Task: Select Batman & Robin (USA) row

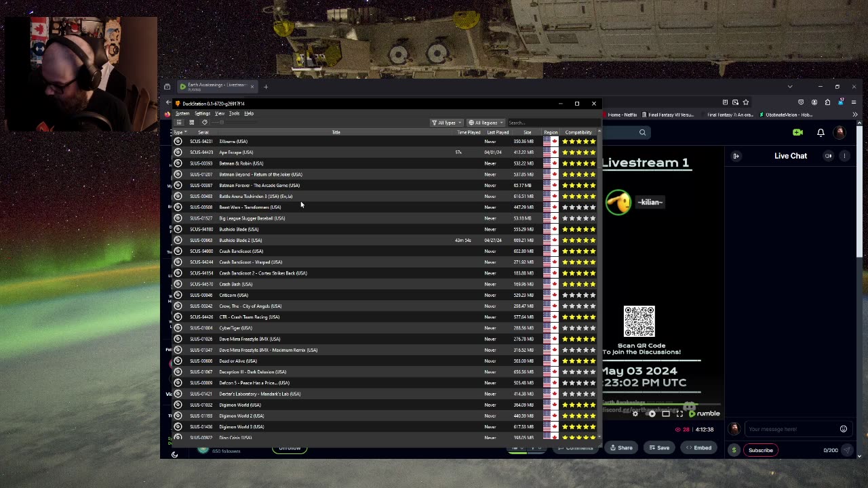Action: 385,163
